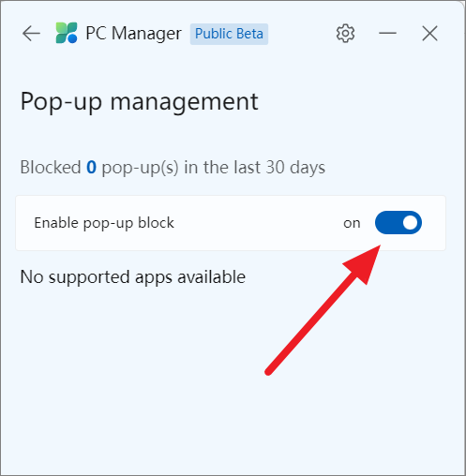466x476 pixels.
Task: Go back using the left arrow
Action: pos(31,34)
